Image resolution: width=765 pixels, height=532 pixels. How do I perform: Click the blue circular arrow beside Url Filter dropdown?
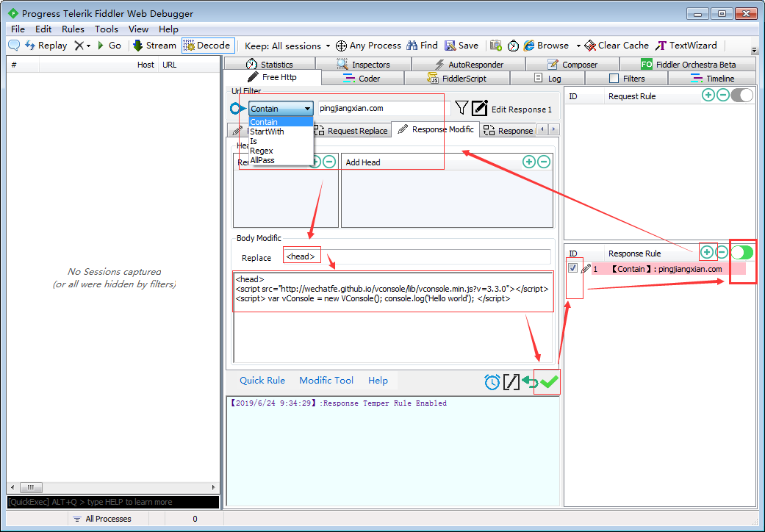click(237, 108)
